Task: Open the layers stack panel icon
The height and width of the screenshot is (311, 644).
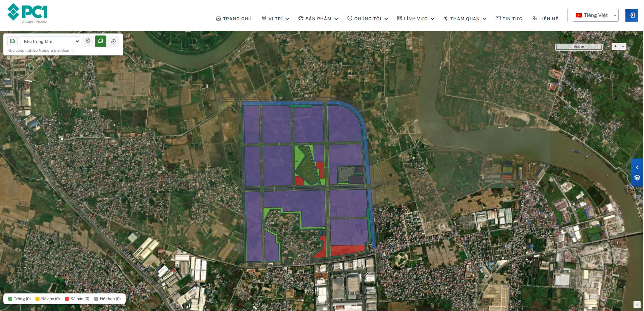Action: coord(637,178)
